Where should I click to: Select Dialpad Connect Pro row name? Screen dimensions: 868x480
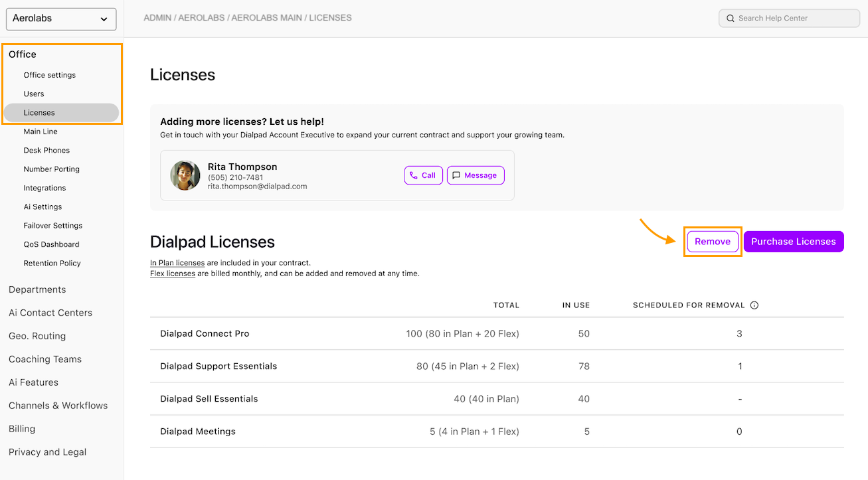[x=205, y=334]
